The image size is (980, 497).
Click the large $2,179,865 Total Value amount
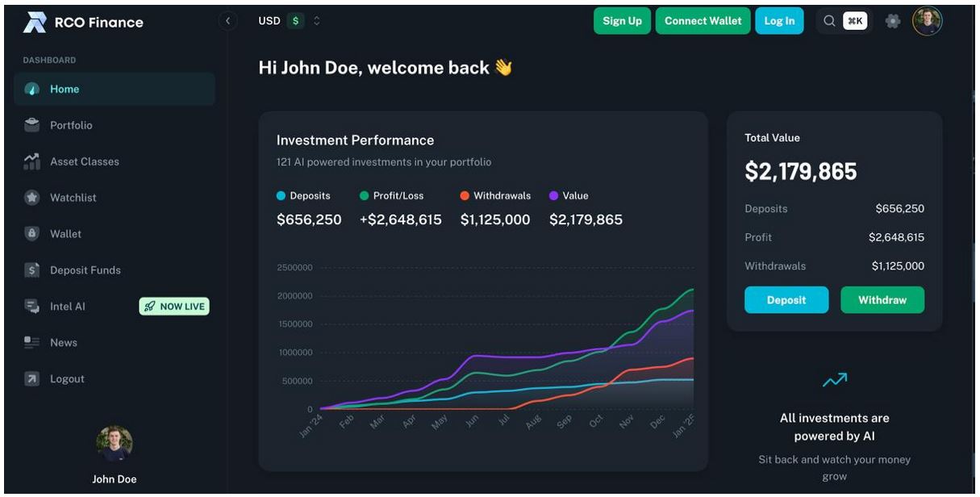point(801,171)
